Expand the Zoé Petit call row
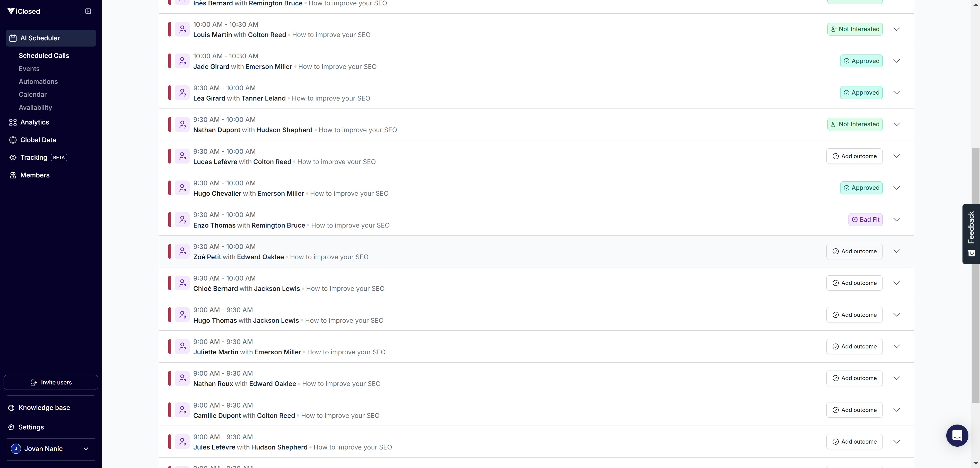Viewport: 980px width, 468px height. [897, 251]
